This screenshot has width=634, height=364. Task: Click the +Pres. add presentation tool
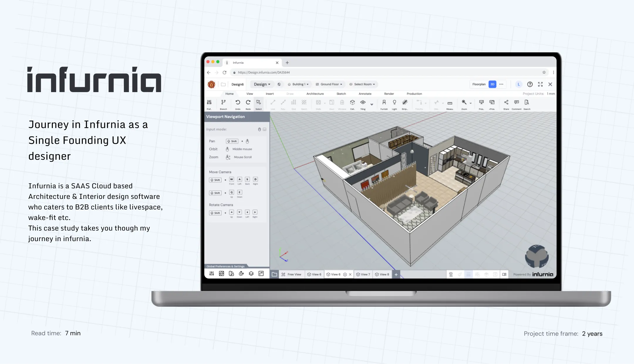tap(492, 104)
